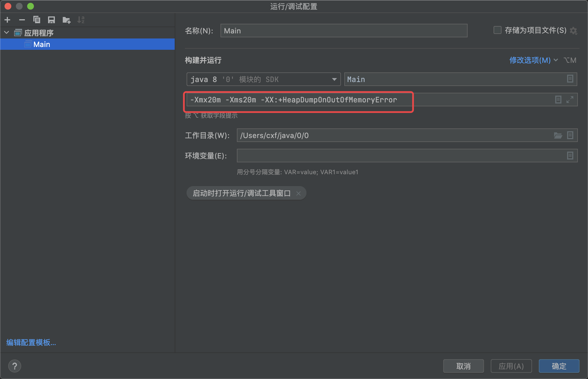Select the 应用程序 category row

coord(87,33)
